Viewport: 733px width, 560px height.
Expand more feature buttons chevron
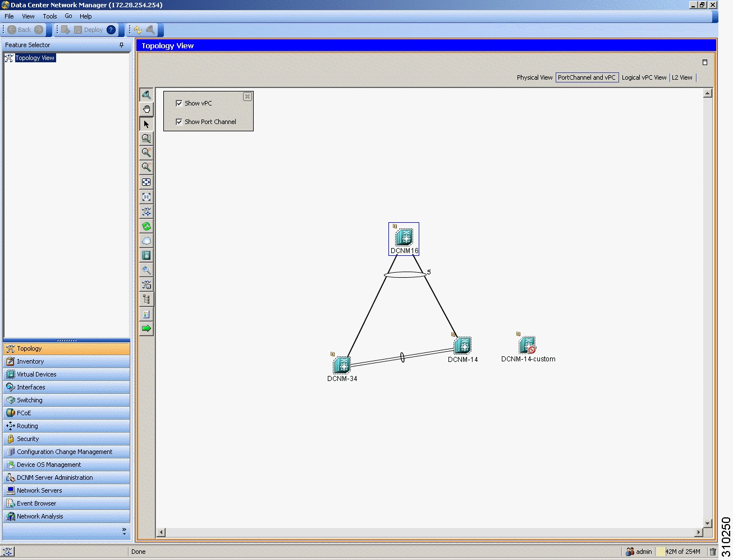coord(124,531)
